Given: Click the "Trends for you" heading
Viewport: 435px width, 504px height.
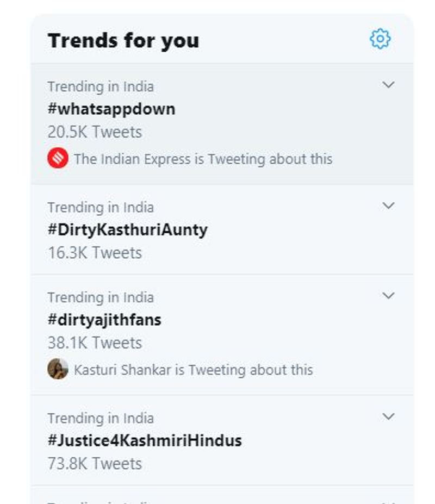Looking at the screenshot, I should click(x=123, y=40).
